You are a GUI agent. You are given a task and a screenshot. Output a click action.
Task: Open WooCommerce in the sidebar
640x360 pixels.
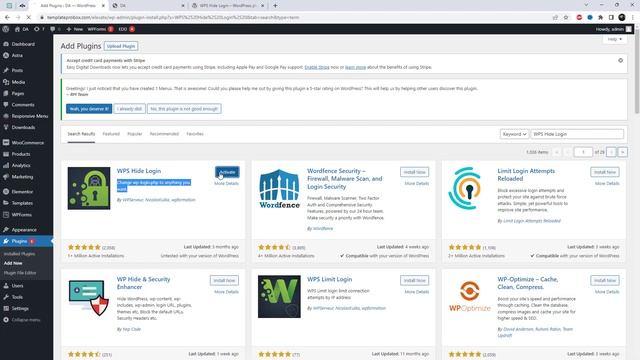pos(28,143)
